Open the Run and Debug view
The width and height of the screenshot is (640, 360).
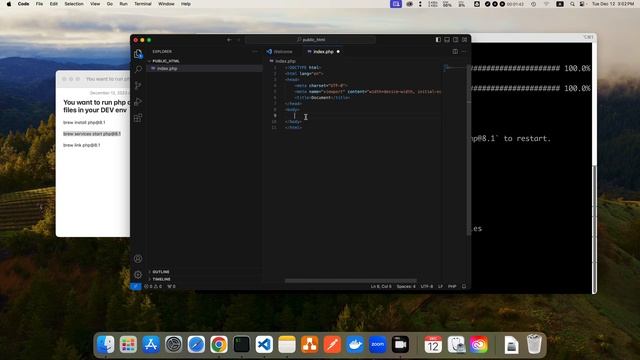(138, 102)
